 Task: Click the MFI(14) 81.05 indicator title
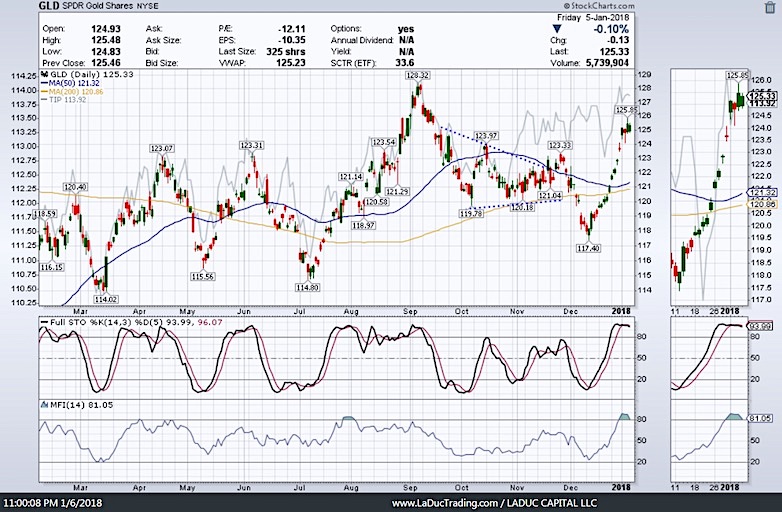click(x=77, y=405)
